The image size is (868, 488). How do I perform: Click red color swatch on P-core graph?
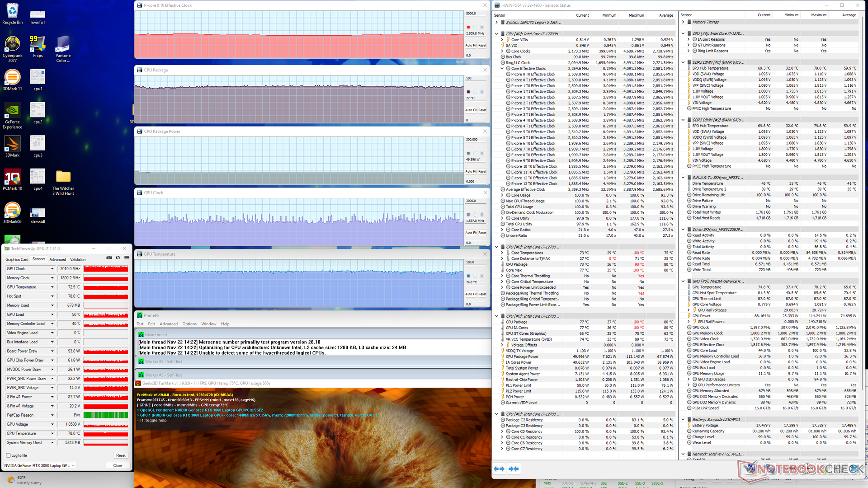(468, 27)
